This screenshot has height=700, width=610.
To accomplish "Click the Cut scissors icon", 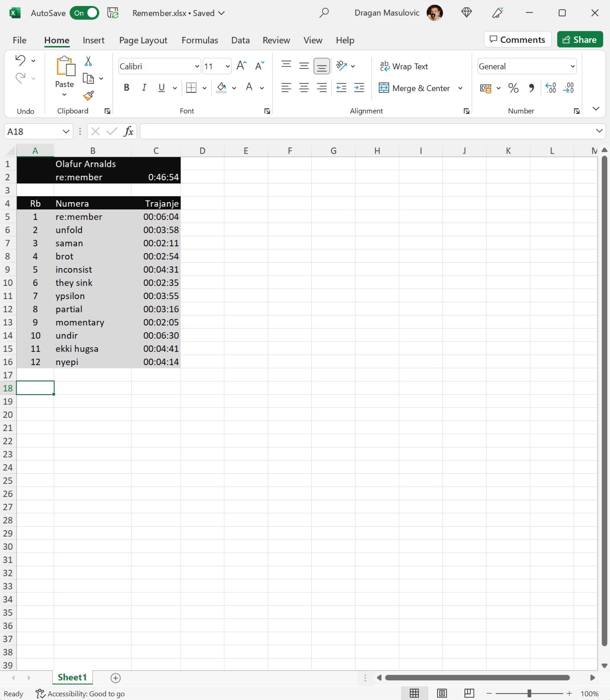I will click(x=88, y=61).
